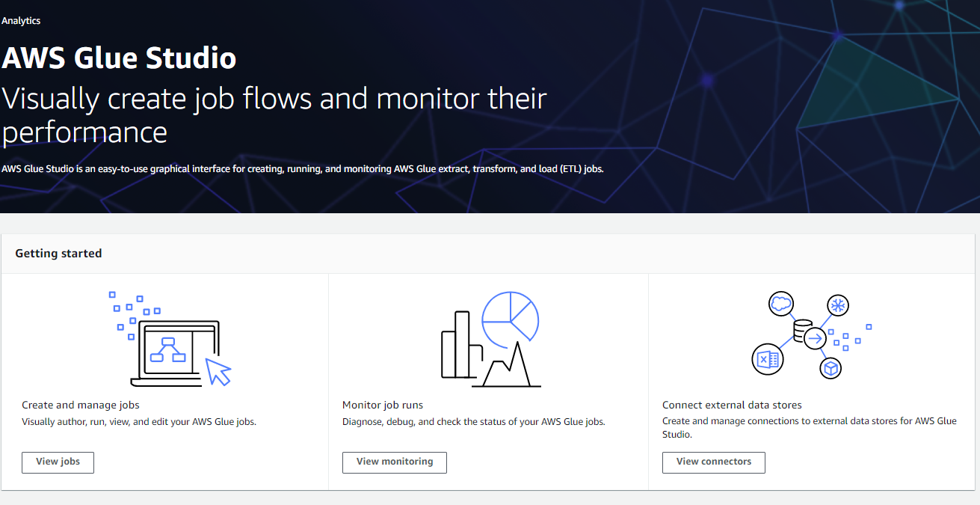Click the Connect external data stores heading
The width and height of the screenshot is (980, 505).
pyautogui.click(x=732, y=405)
